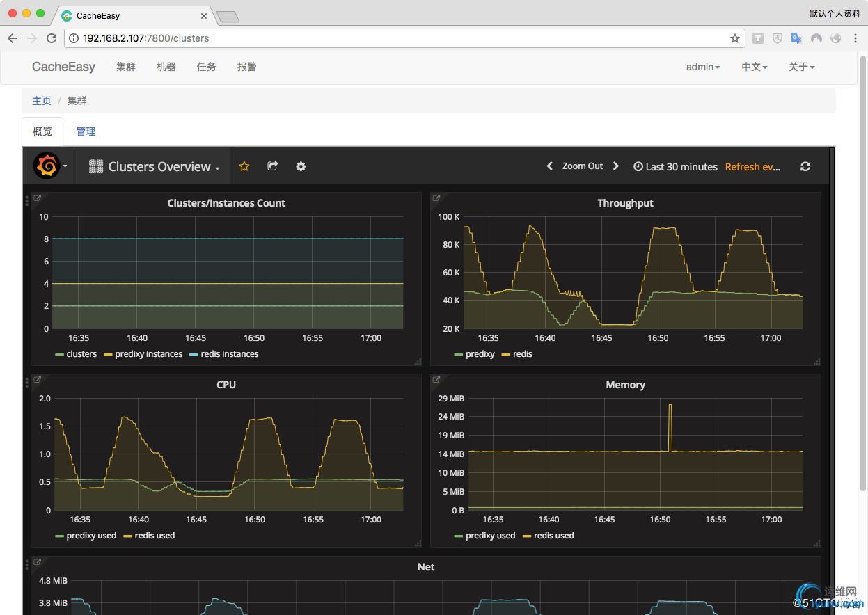This screenshot has height=615, width=868.
Task: Switch to the 管理 tab
Action: click(x=86, y=131)
